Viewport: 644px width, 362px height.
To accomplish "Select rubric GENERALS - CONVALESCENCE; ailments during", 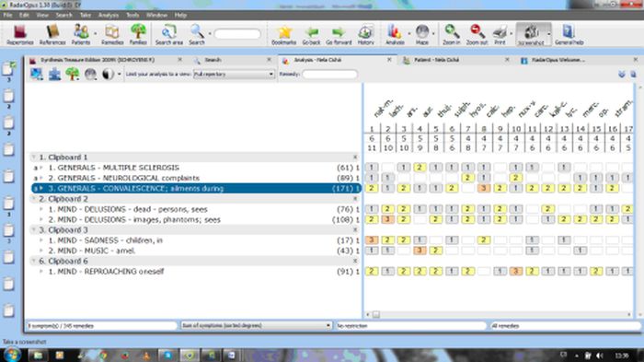I will (196, 189).
